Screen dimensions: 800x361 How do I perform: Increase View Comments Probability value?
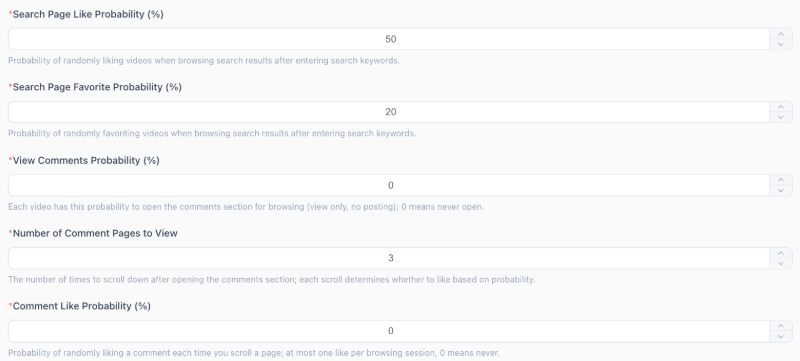pos(781,180)
